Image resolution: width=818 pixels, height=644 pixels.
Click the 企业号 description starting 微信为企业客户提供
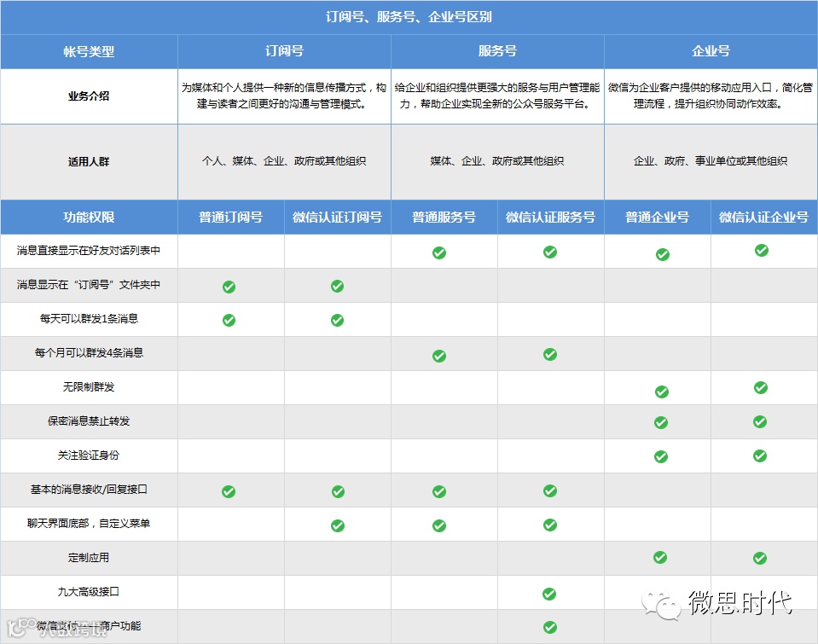click(711, 96)
